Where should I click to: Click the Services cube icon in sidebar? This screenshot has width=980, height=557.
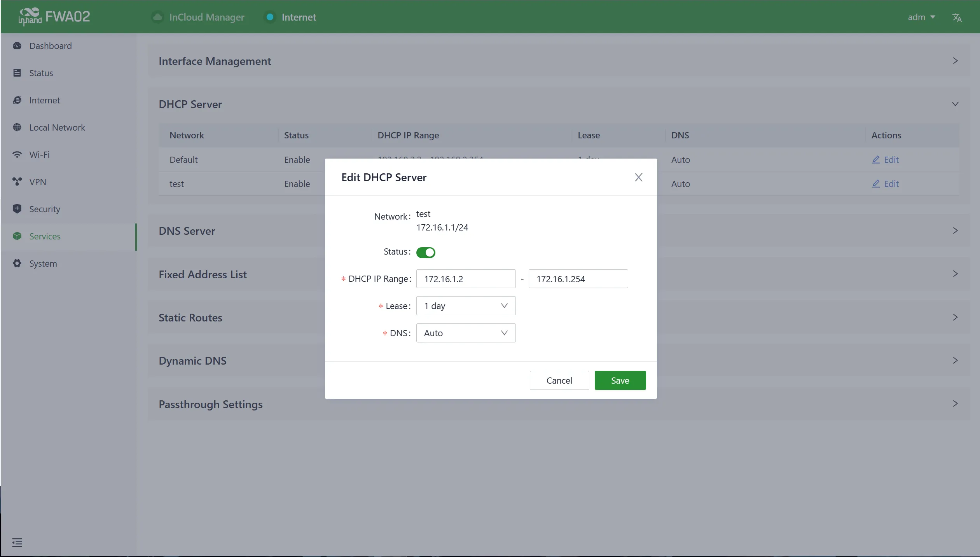(x=17, y=236)
